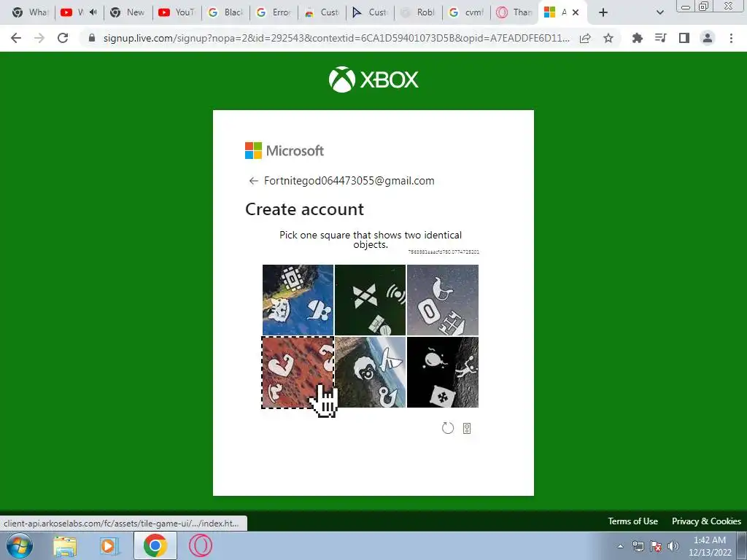Click the browser back arrow
Screen dimensions: 747x560
click(16, 38)
